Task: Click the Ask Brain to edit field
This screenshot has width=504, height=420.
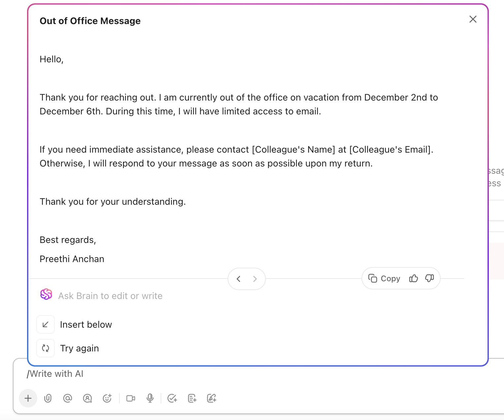Action: (x=110, y=295)
